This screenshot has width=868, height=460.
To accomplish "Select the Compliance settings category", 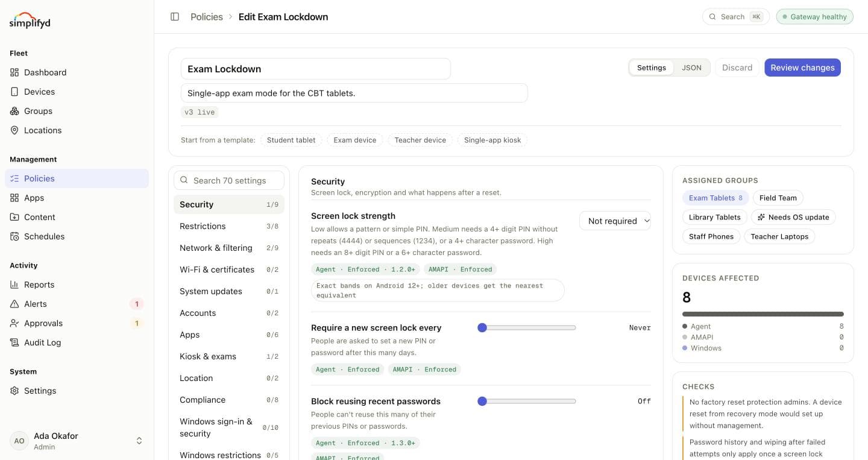I will pyautogui.click(x=229, y=400).
